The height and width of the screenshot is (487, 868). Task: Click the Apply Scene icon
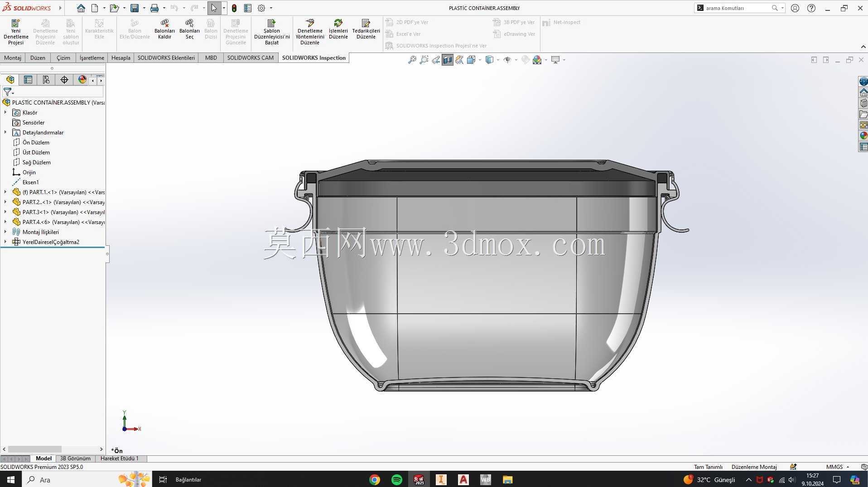(x=537, y=60)
